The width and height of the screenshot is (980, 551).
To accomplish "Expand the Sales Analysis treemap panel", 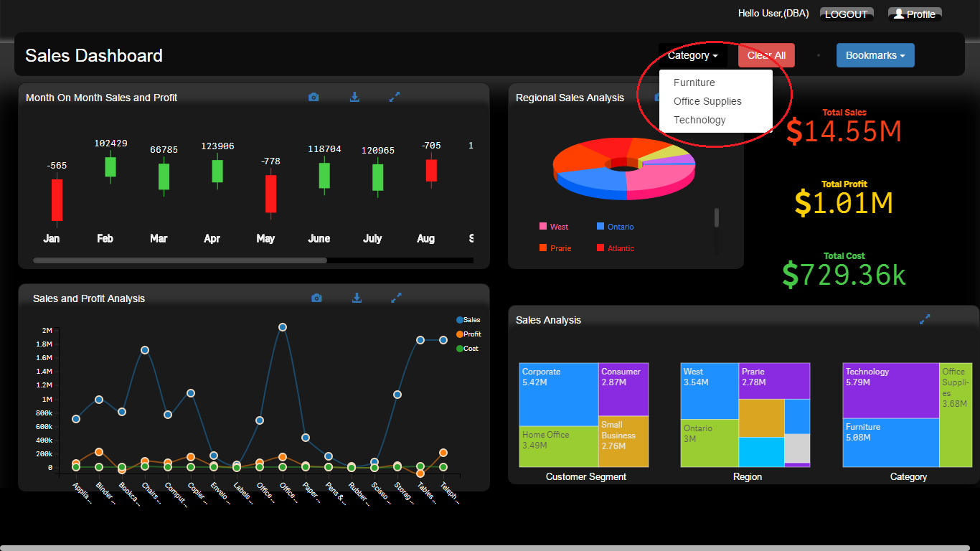I will coord(925,320).
